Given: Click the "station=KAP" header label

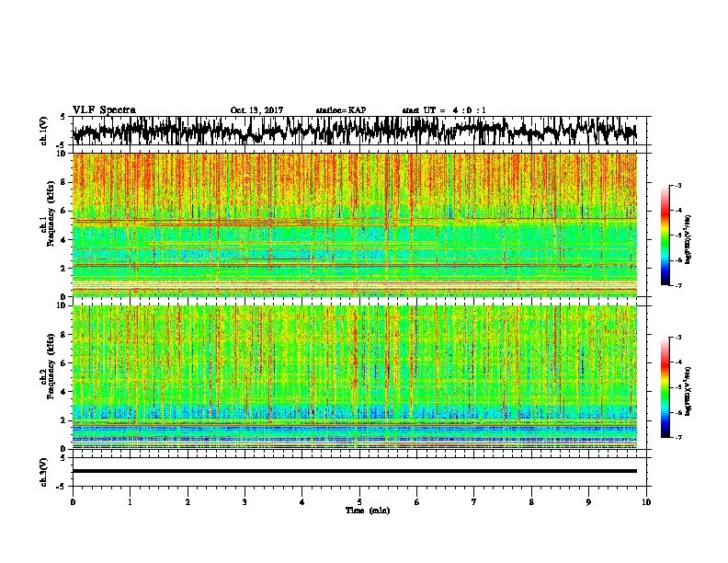Looking at the screenshot, I should coord(341,110).
